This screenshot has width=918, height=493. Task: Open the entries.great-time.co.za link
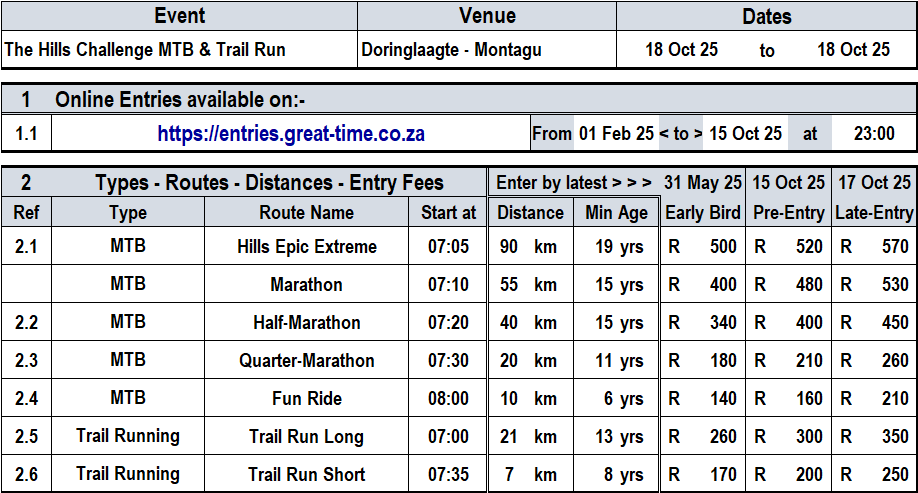[291, 134]
